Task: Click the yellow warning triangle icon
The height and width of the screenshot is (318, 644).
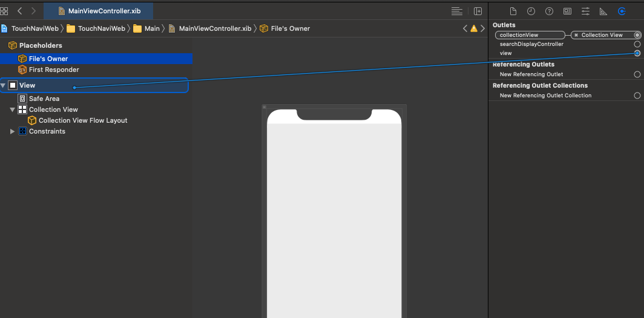Action: pyautogui.click(x=473, y=28)
